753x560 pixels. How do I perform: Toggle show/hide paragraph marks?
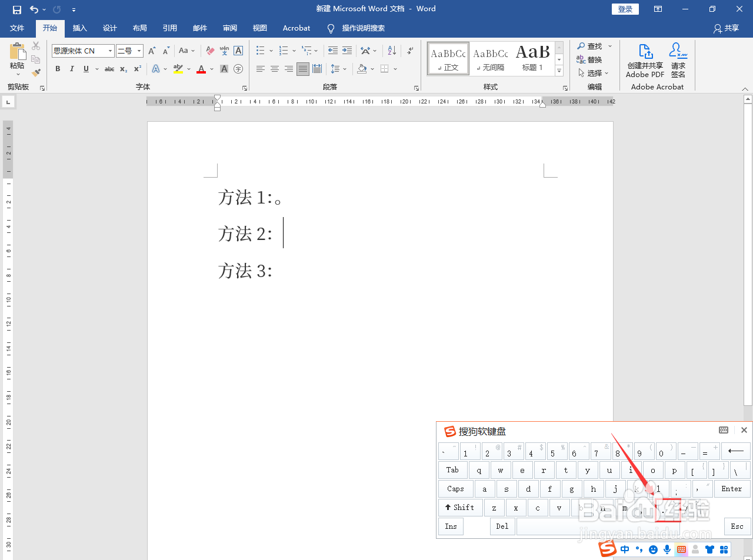tap(410, 51)
